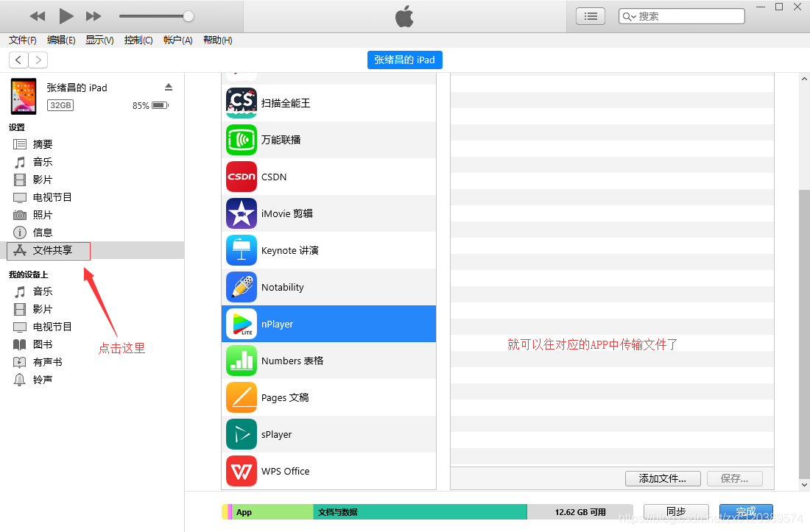Select 电视节目 under 设置

pyautogui.click(x=52, y=197)
